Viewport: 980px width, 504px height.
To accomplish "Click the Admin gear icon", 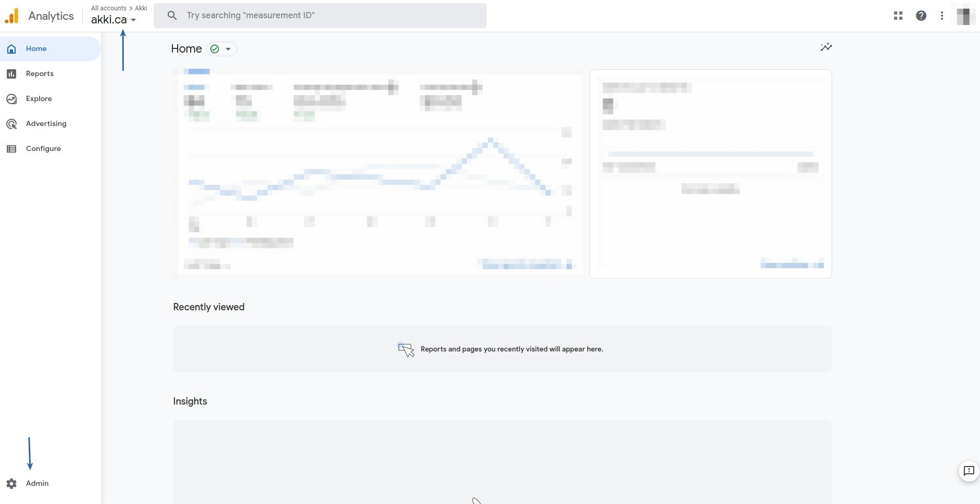I will [11, 484].
